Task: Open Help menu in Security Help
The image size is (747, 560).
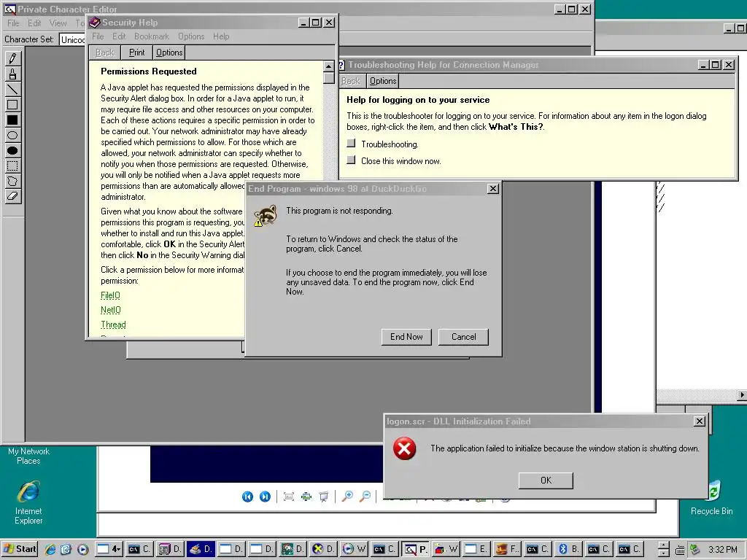Action: coord(221,36)
